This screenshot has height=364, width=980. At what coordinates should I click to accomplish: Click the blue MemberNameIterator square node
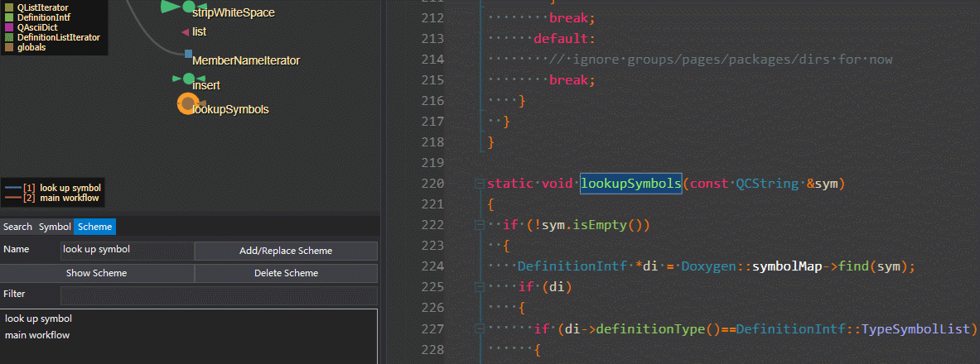coord(188,55)
